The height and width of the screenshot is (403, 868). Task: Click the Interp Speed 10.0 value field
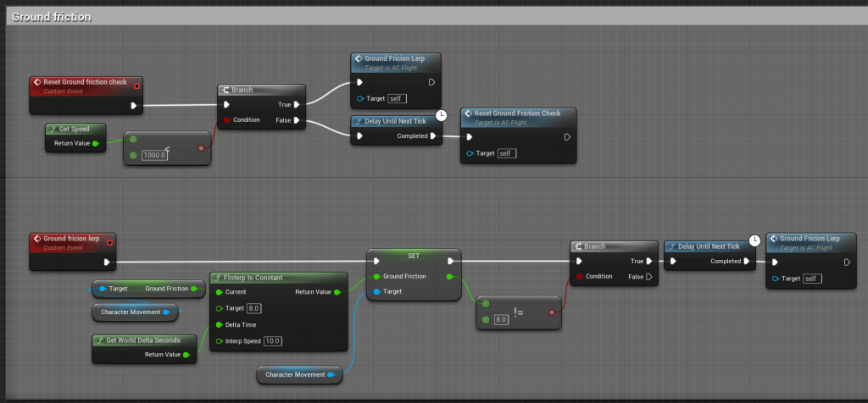click(x=272, y=340)
